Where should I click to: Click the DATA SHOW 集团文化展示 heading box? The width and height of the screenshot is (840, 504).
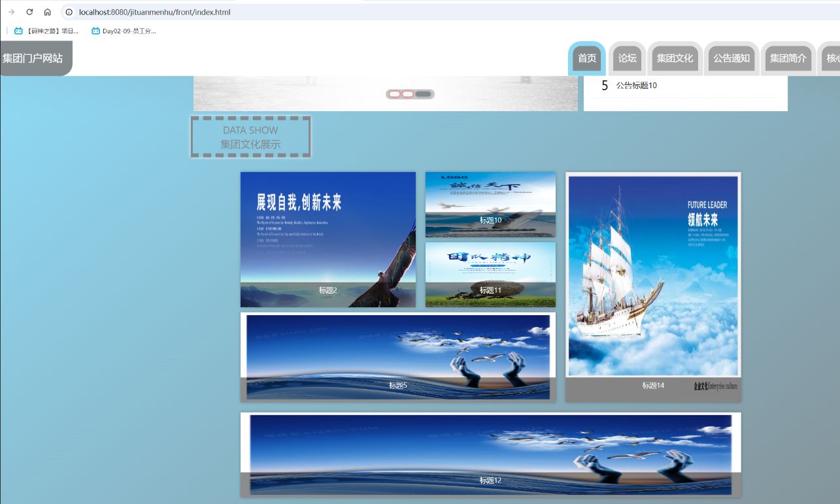tap(250, 137)
